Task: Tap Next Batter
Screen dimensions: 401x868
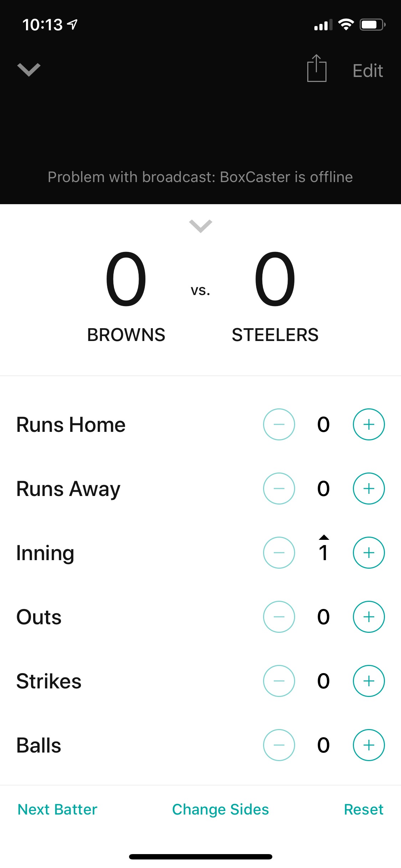Action: [57, 810]
